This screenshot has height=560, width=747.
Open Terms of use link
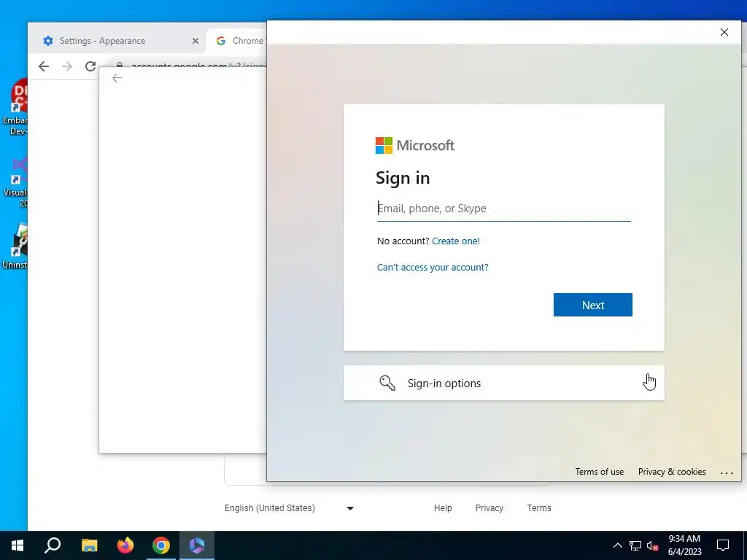point(599,472)
